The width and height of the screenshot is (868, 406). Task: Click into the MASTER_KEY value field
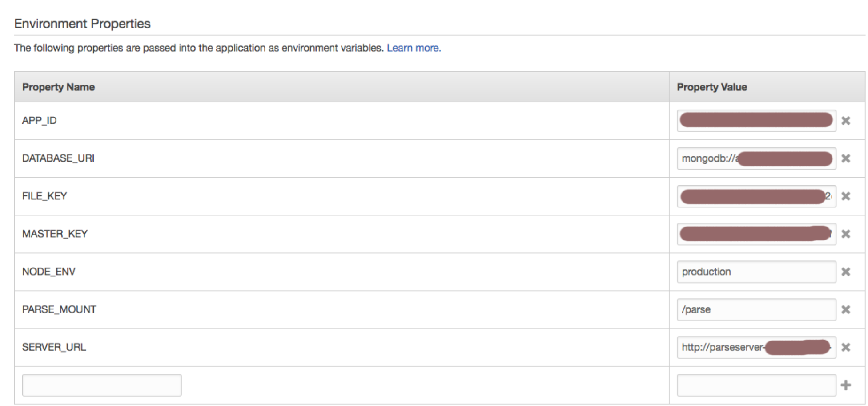coord(756,234)
